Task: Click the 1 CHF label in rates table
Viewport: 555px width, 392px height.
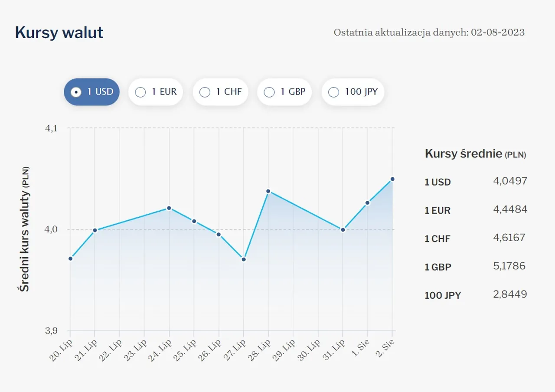Action: tap(437, 238)
